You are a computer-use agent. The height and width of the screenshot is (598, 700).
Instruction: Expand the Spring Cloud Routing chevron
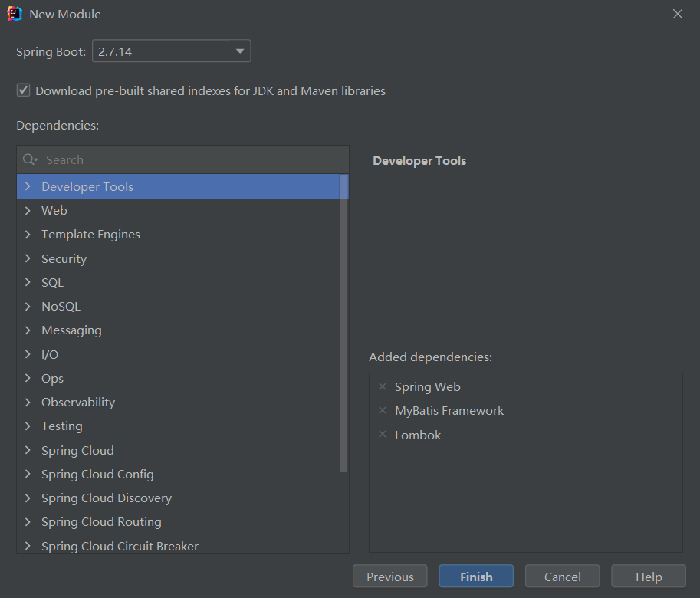28,521
